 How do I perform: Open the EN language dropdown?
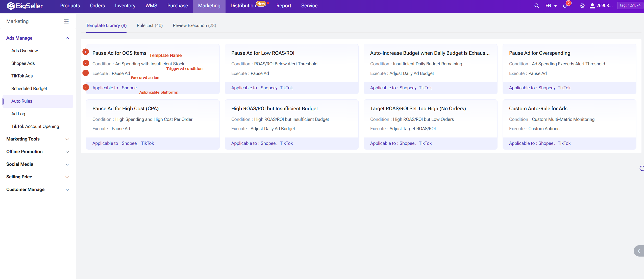tap(551, 6)
